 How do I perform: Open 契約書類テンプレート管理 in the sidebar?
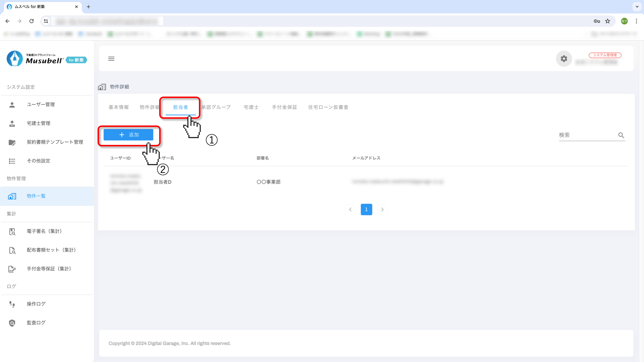click(55, 142)
